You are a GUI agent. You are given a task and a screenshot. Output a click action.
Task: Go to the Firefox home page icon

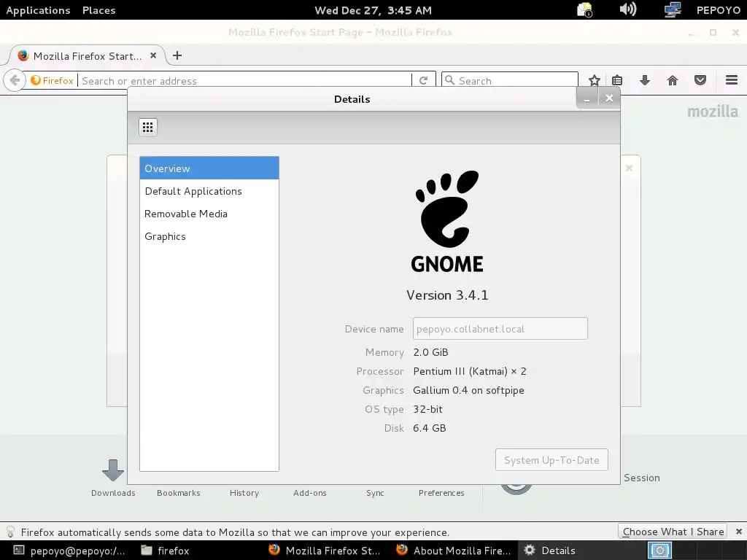tap(672, 80)
